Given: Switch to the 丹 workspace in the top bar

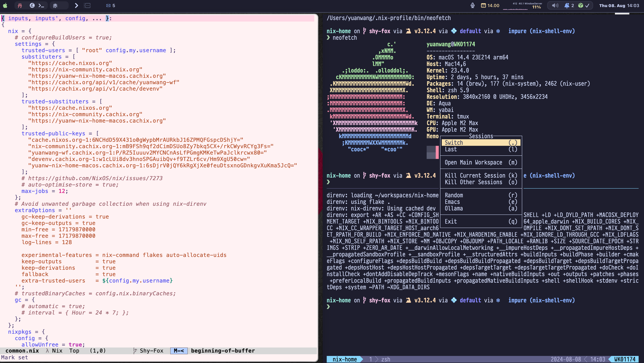Looking at the screenshot, I should pos(20,6).
